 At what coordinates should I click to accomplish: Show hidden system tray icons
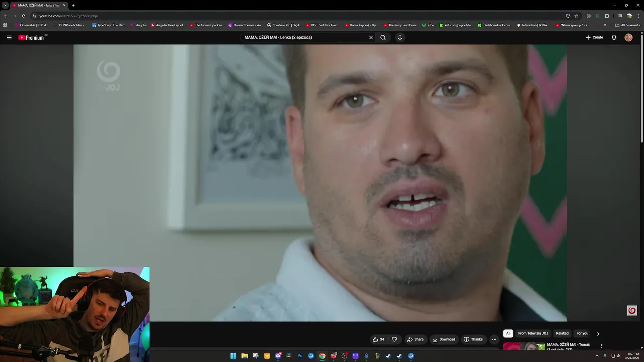597,356
